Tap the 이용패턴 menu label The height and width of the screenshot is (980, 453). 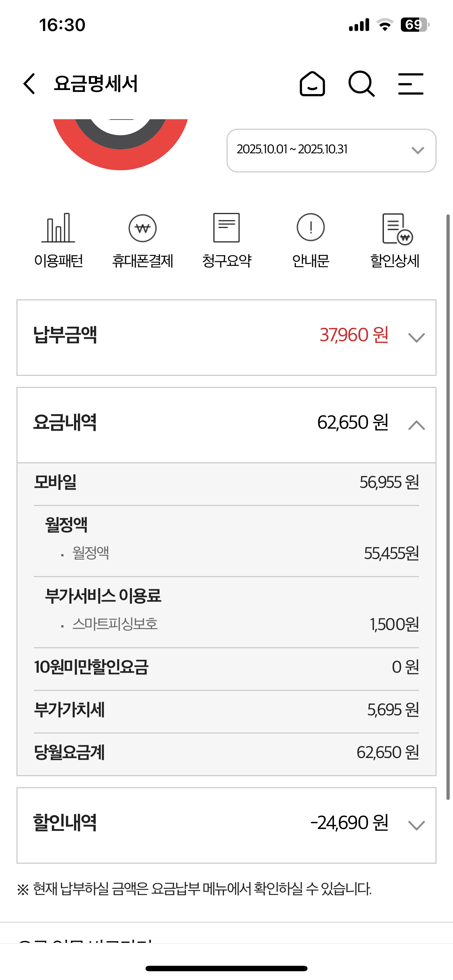(x=59, y=261)
